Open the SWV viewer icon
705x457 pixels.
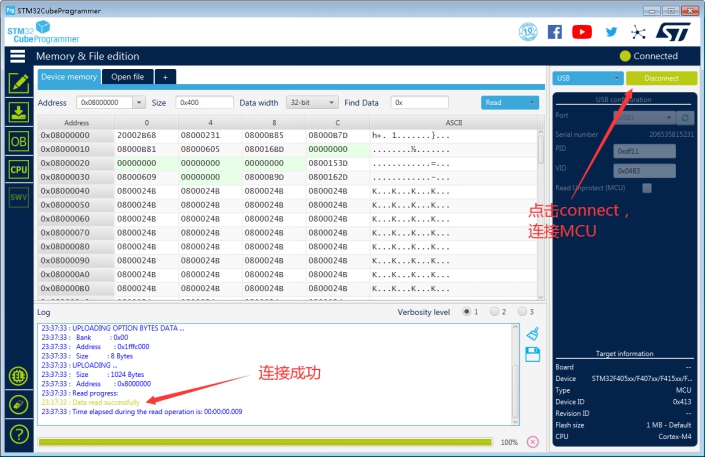tap(18, 197)
